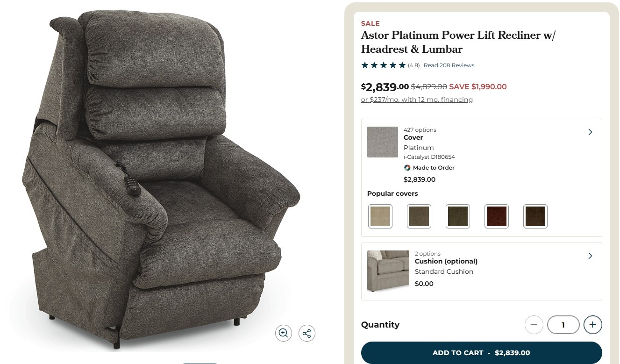Select the olive-gray popular cover swatch
Screen dimensions: 620x364
419,216
